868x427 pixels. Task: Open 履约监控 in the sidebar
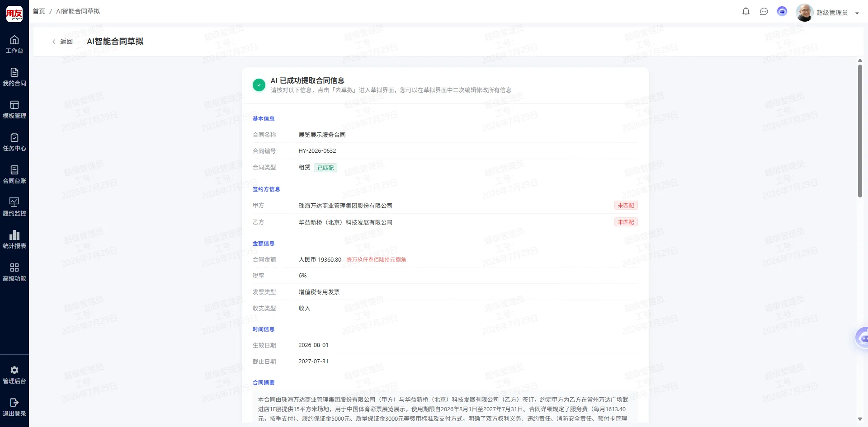tap(14, 207)
